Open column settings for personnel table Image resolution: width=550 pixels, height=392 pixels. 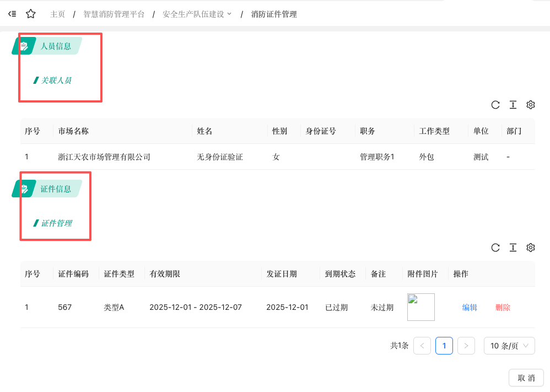click(531, 105)
